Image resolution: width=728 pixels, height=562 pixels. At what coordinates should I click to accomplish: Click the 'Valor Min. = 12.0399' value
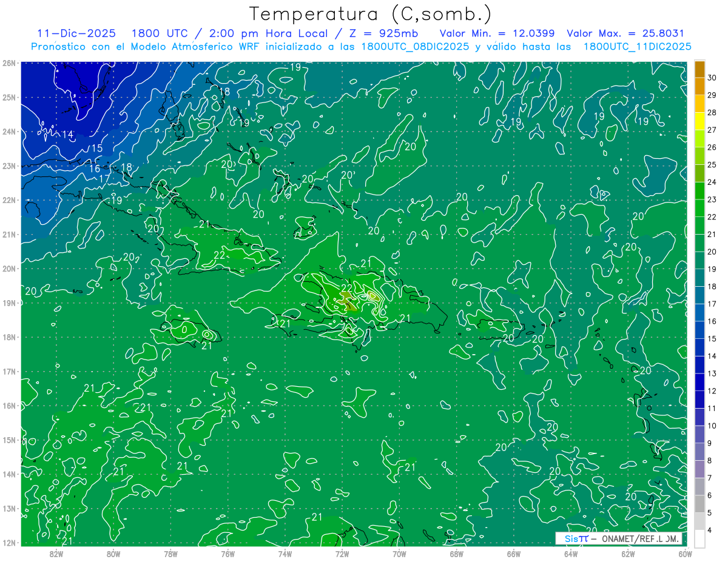[497, 33]
